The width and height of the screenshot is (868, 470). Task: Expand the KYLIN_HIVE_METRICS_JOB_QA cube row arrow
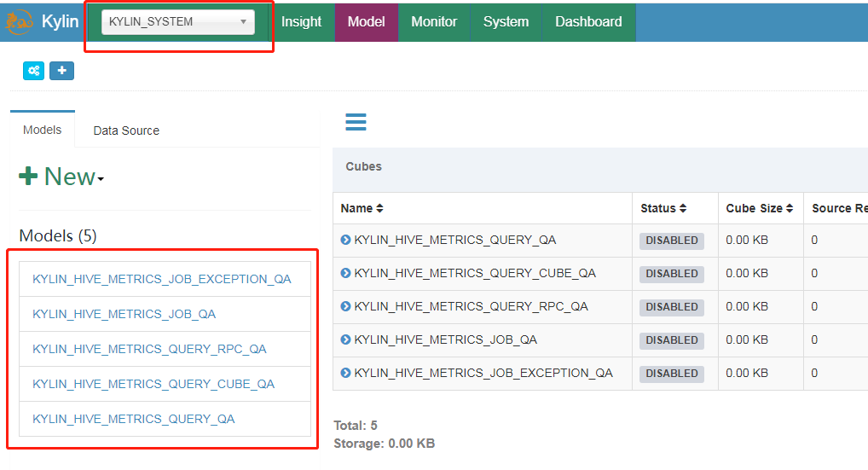[x=345, y=340]
